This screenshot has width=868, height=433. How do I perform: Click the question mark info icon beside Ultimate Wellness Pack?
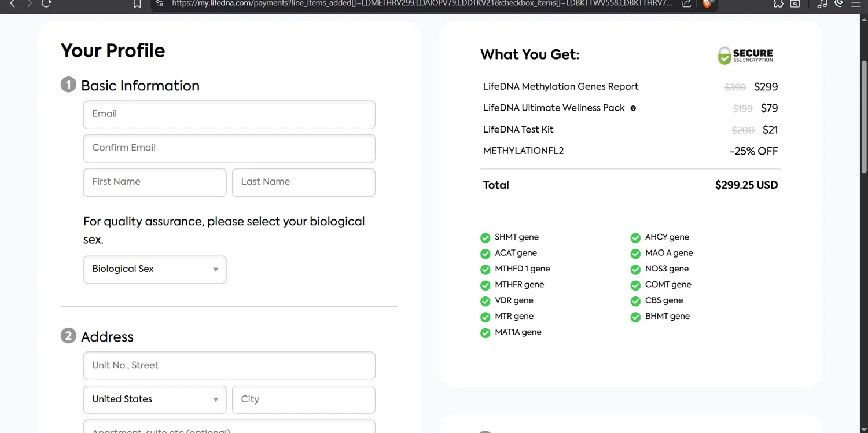tap(633, 108)
